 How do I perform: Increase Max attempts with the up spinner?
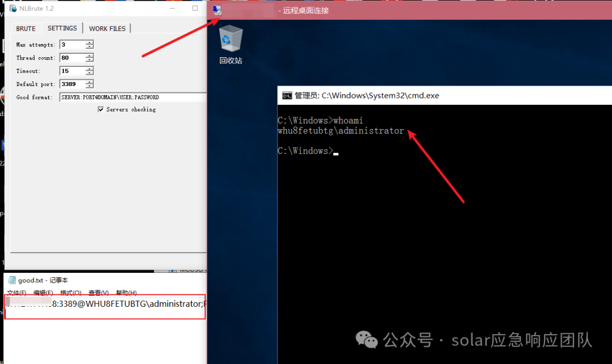point(90,42)
